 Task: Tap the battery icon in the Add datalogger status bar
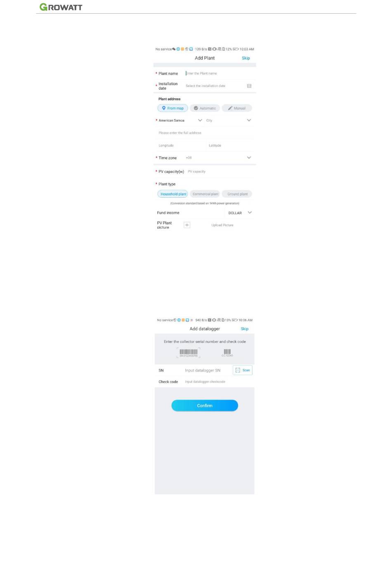tap(235, 320)
